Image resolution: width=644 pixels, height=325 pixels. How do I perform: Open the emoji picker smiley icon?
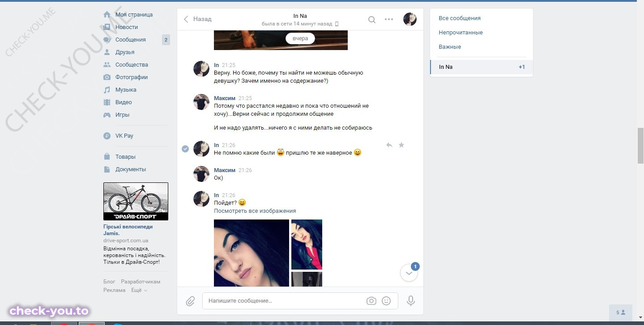386,301
